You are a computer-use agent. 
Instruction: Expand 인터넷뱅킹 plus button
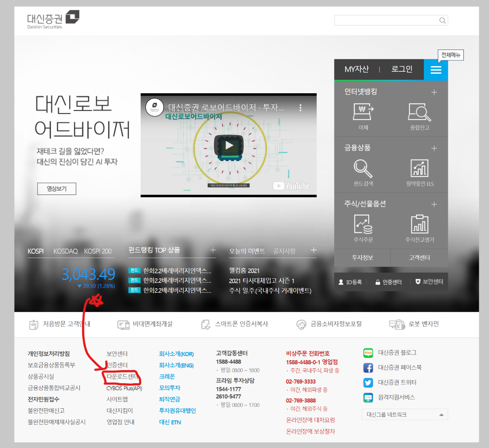click(434, 92)
